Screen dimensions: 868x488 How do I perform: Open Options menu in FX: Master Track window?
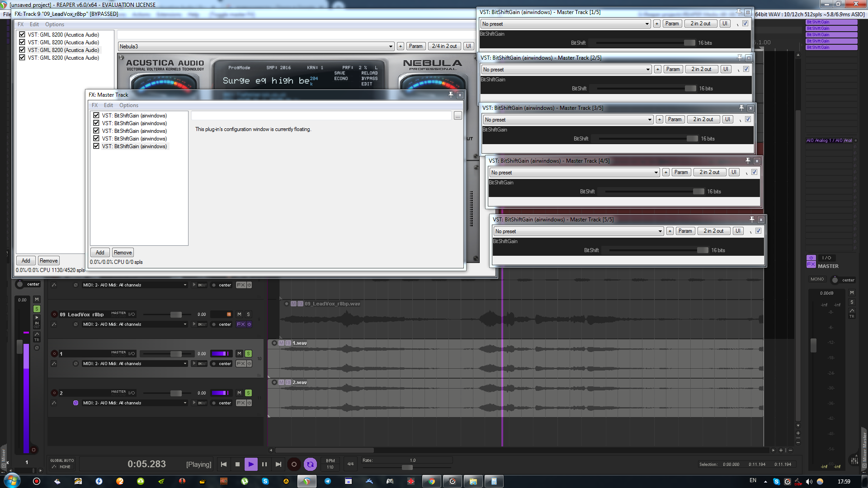129,105
